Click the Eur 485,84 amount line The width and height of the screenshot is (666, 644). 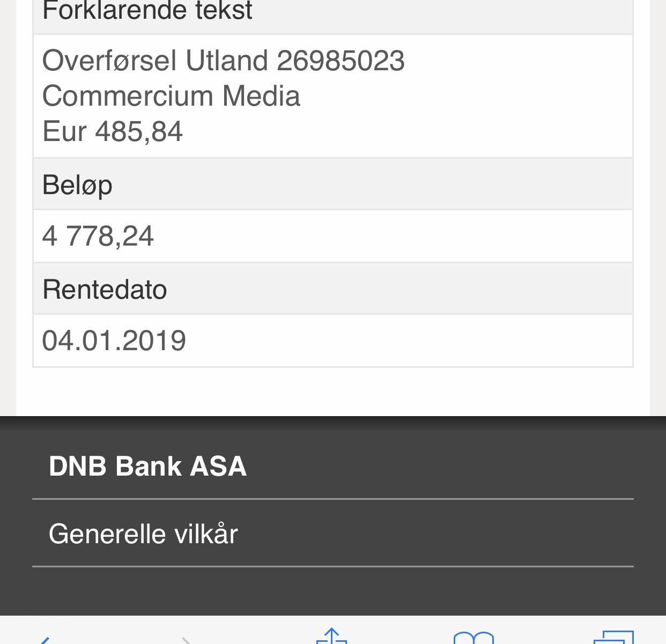click(113, 131)
